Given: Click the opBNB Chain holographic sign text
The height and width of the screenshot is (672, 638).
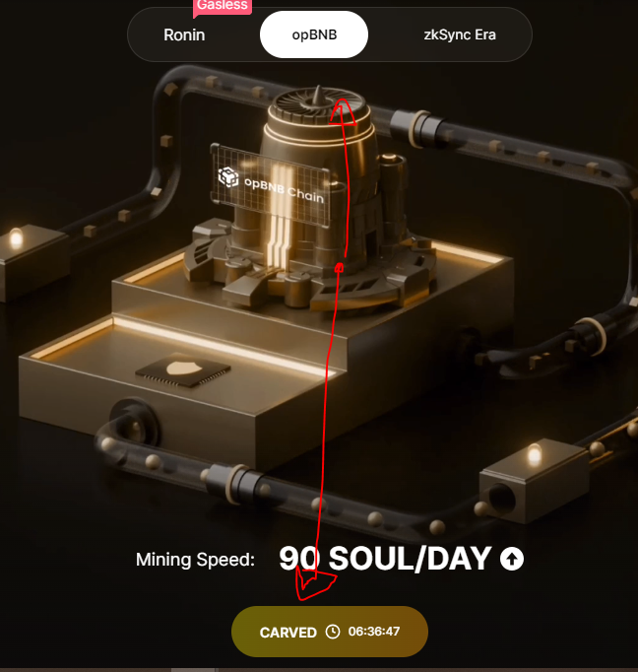Looking at the screenshot, I should [284, 190].
